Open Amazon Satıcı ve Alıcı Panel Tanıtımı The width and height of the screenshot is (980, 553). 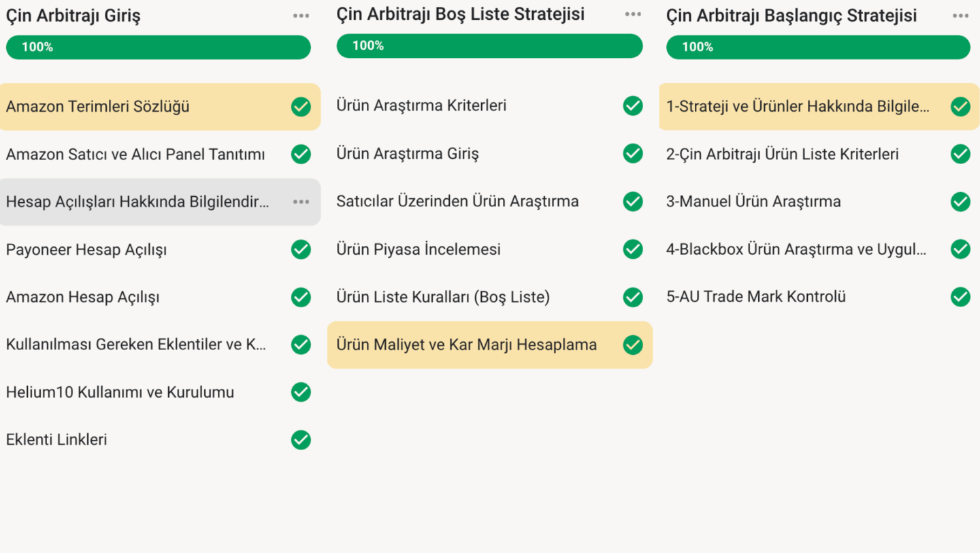click(160, 155)
